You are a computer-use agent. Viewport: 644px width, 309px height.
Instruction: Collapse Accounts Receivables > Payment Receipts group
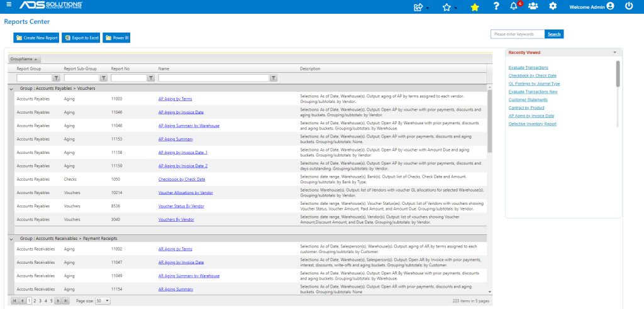click(11, 239)
